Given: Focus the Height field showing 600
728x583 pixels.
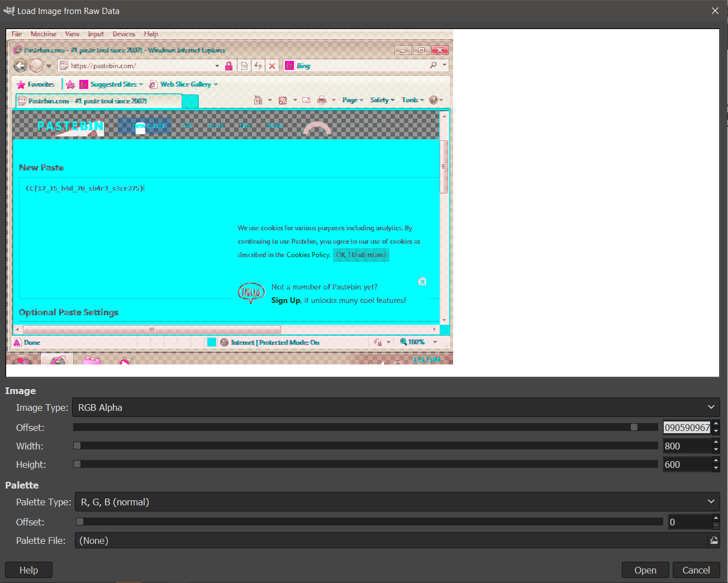Looking at the screenshot, I should click(687, 464).
